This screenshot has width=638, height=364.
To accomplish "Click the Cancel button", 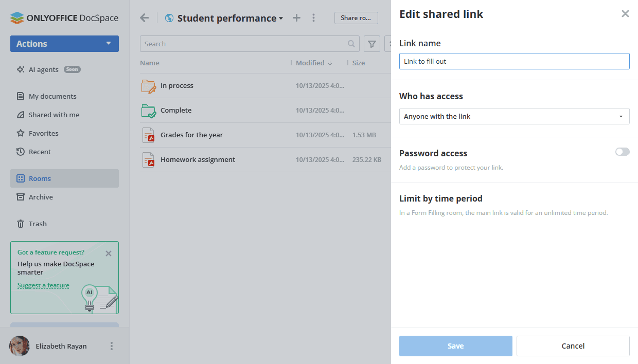I will (x=573, y=346).
